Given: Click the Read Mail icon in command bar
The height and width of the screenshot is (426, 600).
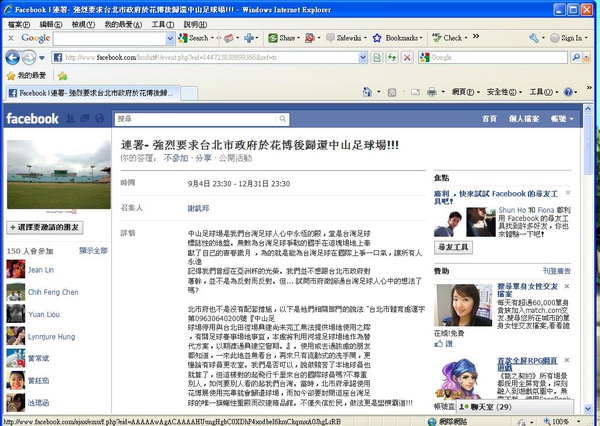Looking at the screenshot, I should pos(415,92).
